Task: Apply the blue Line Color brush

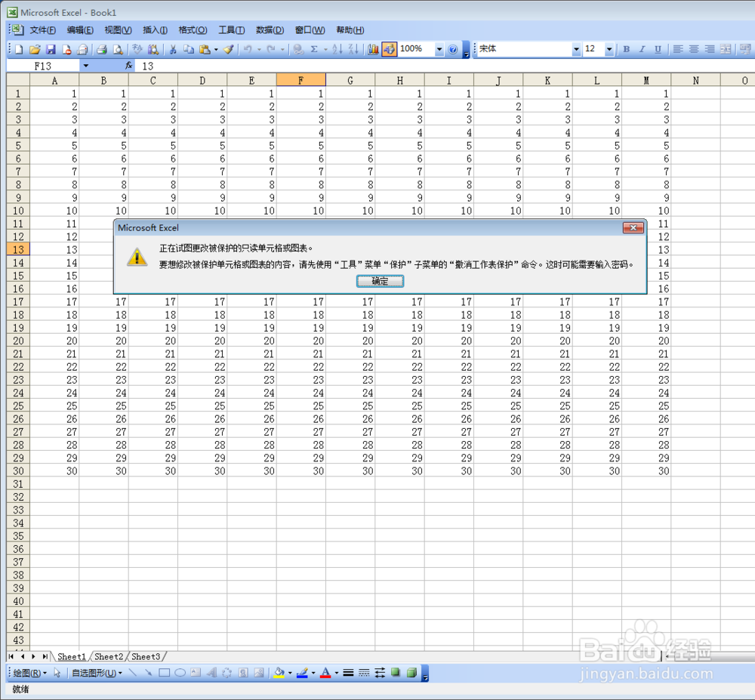Action: 302,673
